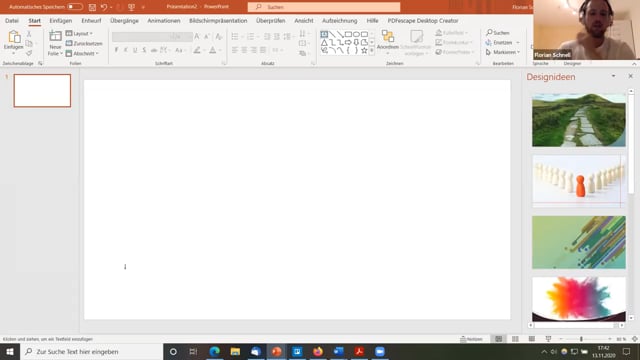
Task: Open the Datei menu
Action: [12, 20]
